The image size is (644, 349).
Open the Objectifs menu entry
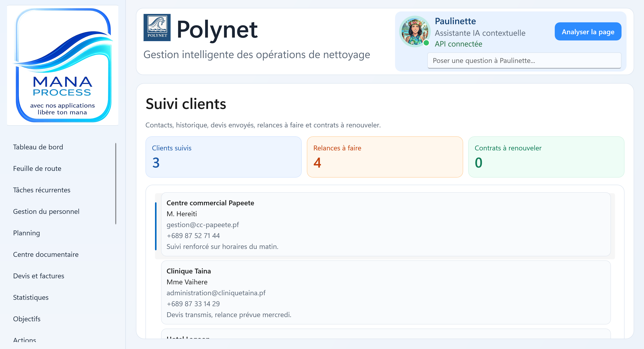pyautogui.click(x=27, y=319)
